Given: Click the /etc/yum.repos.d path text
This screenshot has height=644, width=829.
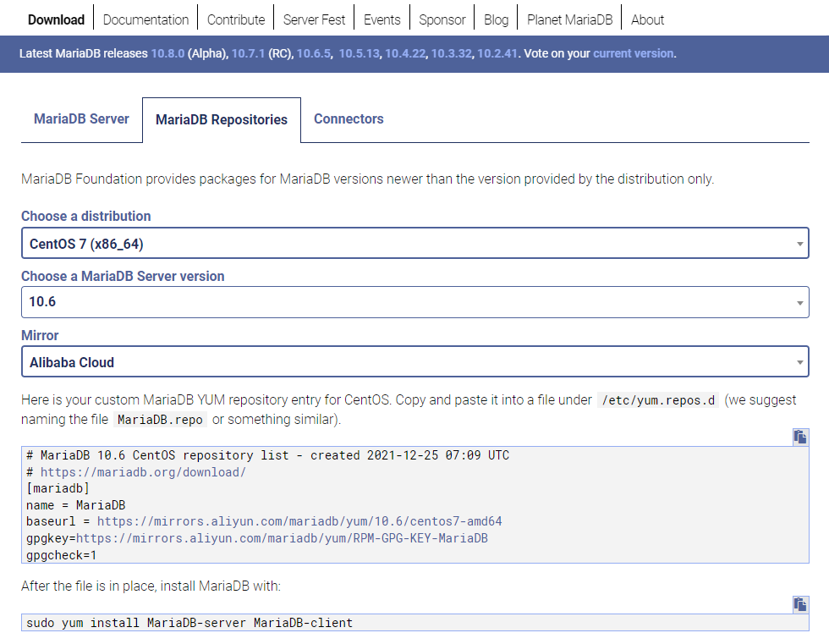Looking at the screenshot, I should pos(658,400).
